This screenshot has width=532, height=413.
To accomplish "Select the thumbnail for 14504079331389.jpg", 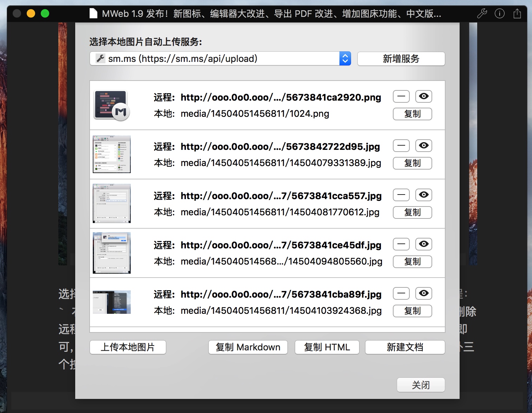I will pos(112,154).
